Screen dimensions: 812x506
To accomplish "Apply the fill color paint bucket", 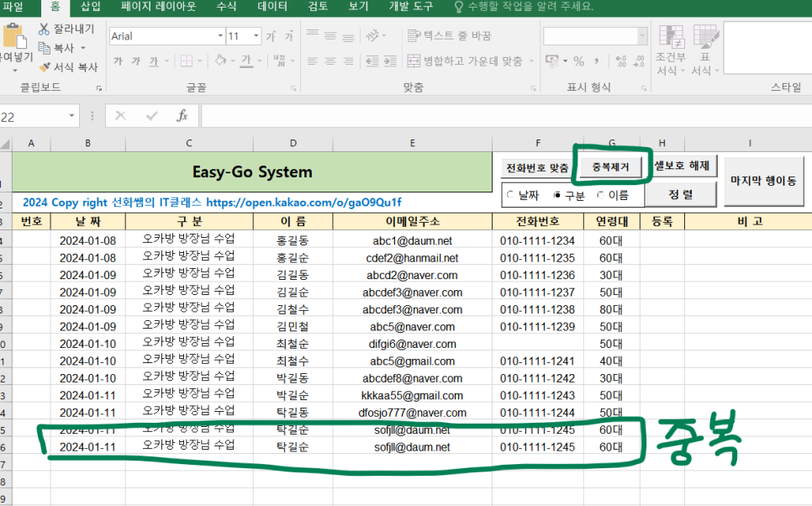I will (x=221, y=61).
